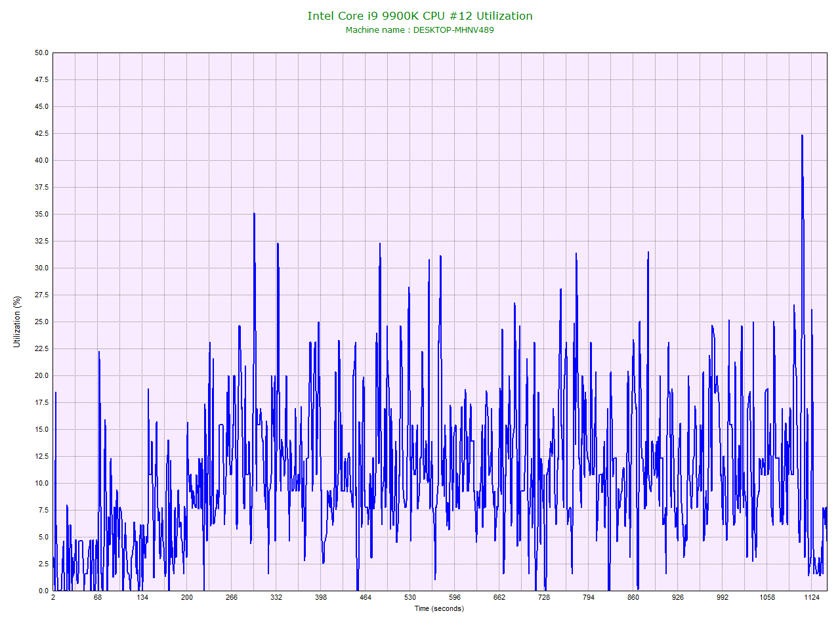
Task: Select the "27.5" utilization tick label
Action: (42, 295)
